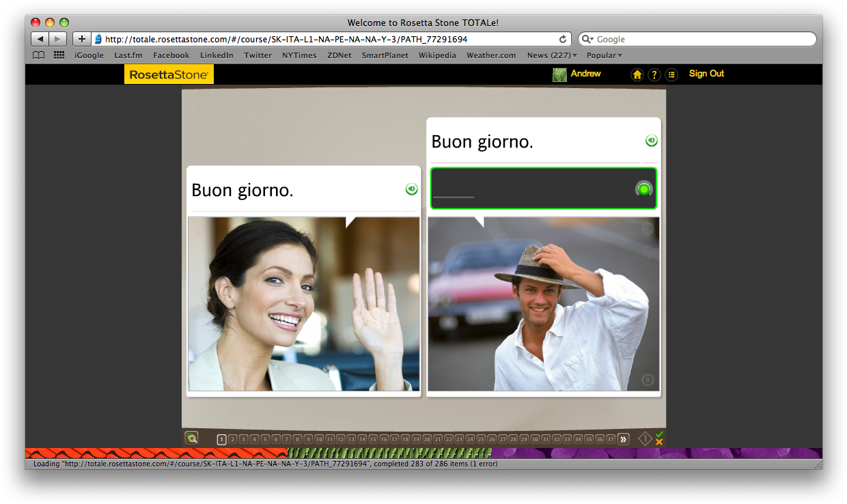The height and width of the screenshot is (504, 847).
Task: Open the course contents list icon
Action: coord(671,74)
